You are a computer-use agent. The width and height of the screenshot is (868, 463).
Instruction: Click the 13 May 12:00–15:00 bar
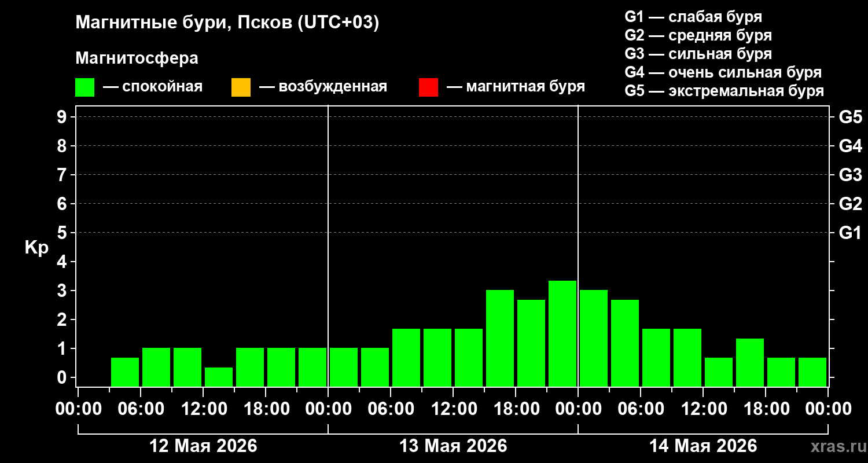tap(469, 358)
